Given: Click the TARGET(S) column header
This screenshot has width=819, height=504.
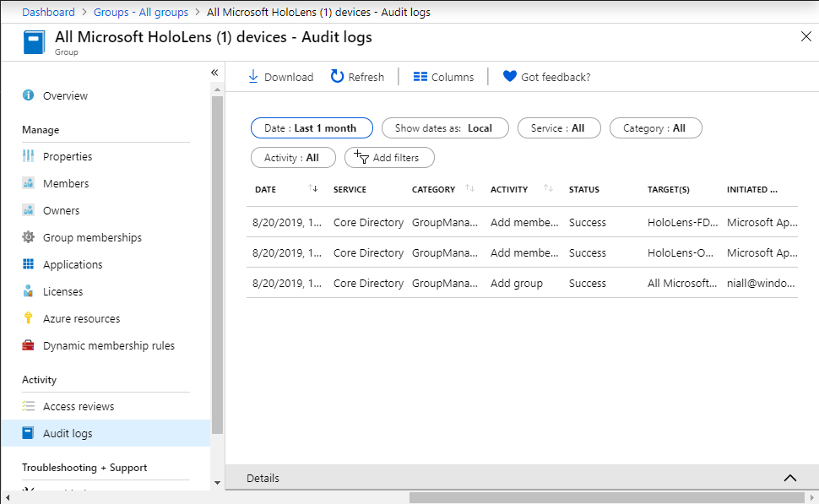Looking at the screenshot, I should (x=669, y=190).
